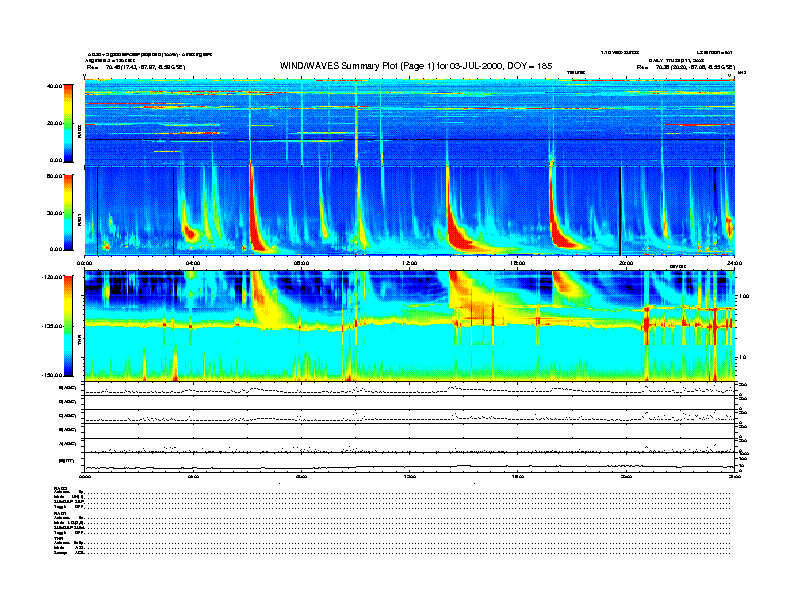Click the RAD2 vertical axis label
The height and width of the screenshot is (612, 792).
(x=79, y=132)
